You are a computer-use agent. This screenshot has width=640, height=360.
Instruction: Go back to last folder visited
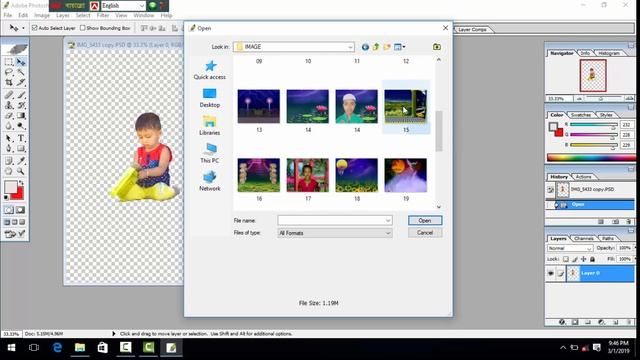(365, 47)
